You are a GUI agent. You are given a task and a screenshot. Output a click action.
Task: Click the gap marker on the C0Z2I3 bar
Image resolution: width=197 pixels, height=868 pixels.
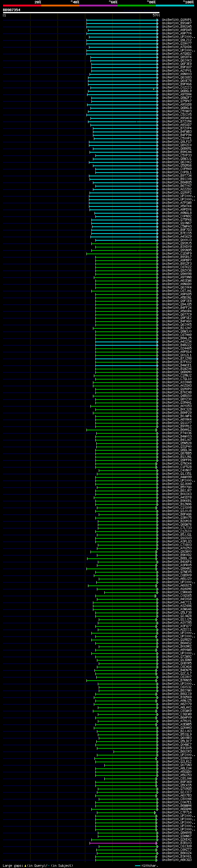(154, 89)
